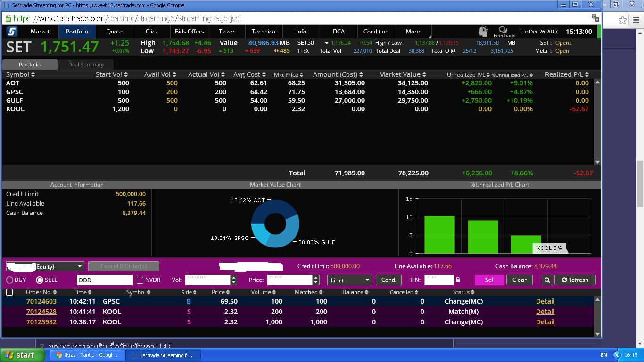Click the Vol field stepper arrows
Viewport: 644px width, 362px height.
(233, 280)
